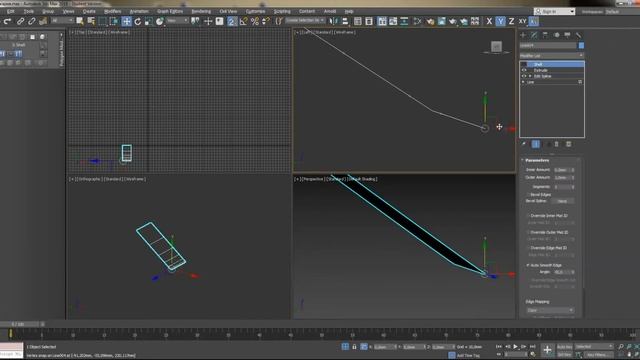
Task: Restrict the axis constraint to X
Action: (489, 21)
